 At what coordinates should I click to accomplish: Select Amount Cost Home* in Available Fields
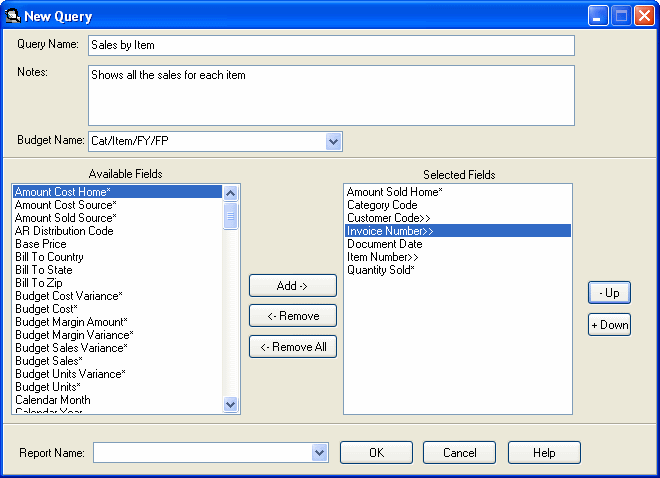(117, 192)
